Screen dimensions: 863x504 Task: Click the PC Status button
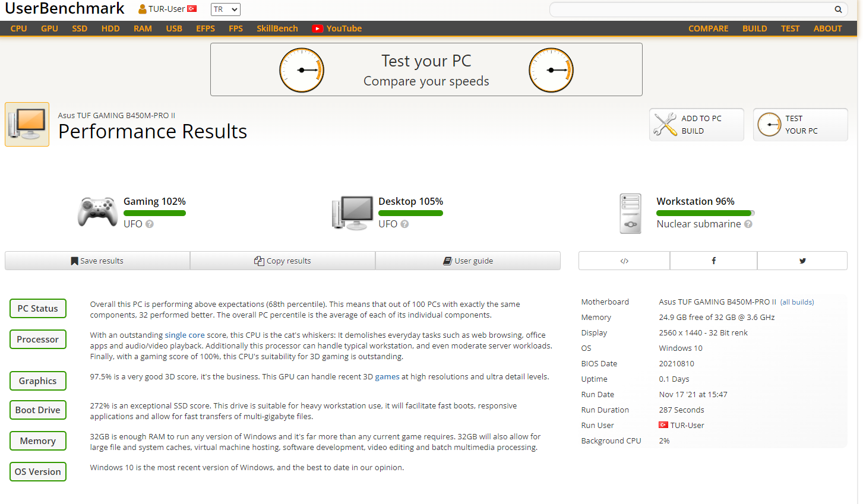pyautogui.click(x=38, y=309)
